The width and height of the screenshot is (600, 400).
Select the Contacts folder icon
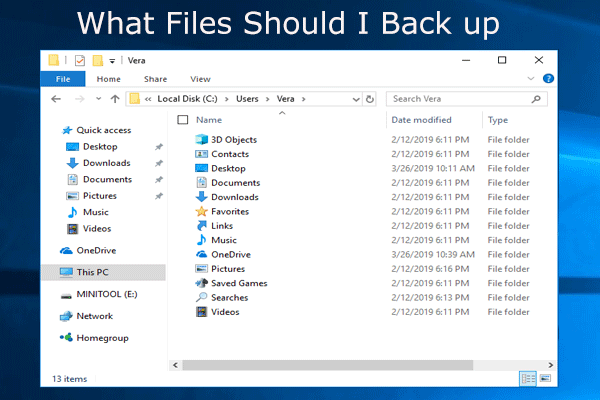(201, 154)
